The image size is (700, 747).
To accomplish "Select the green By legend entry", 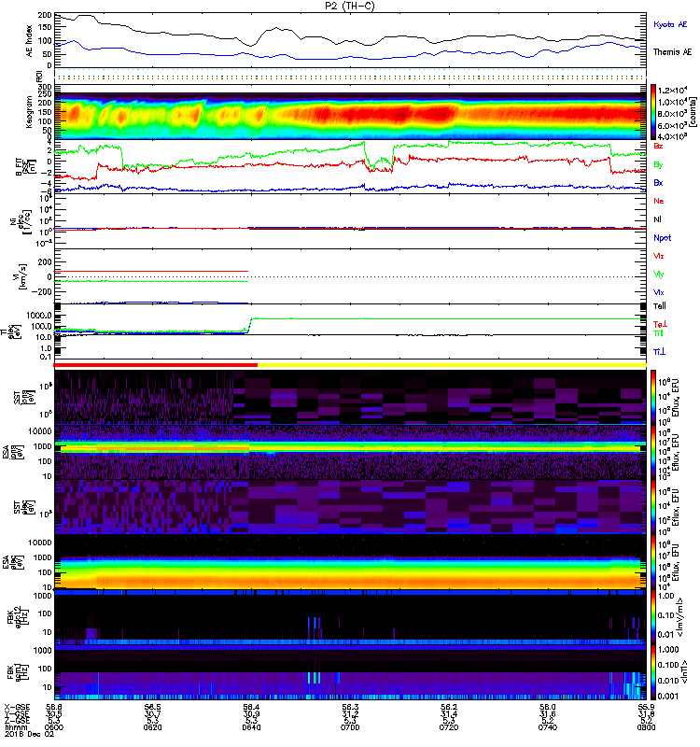I will (x=659, y=164).
